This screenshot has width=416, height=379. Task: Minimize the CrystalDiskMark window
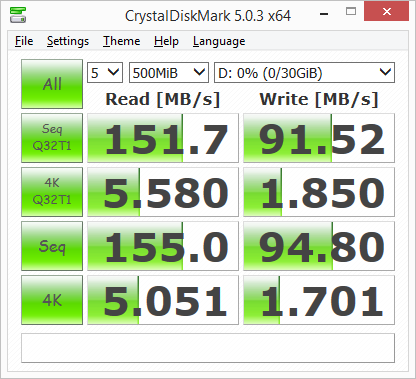pyautogui.click(x=324, y=14)
